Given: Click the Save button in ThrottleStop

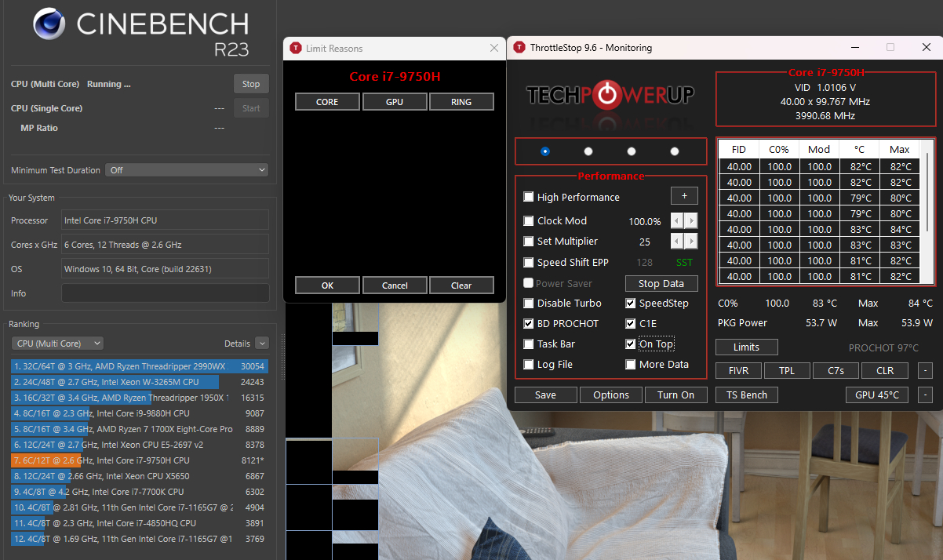Looking at the screenshot, I should (x=545, y=395).
